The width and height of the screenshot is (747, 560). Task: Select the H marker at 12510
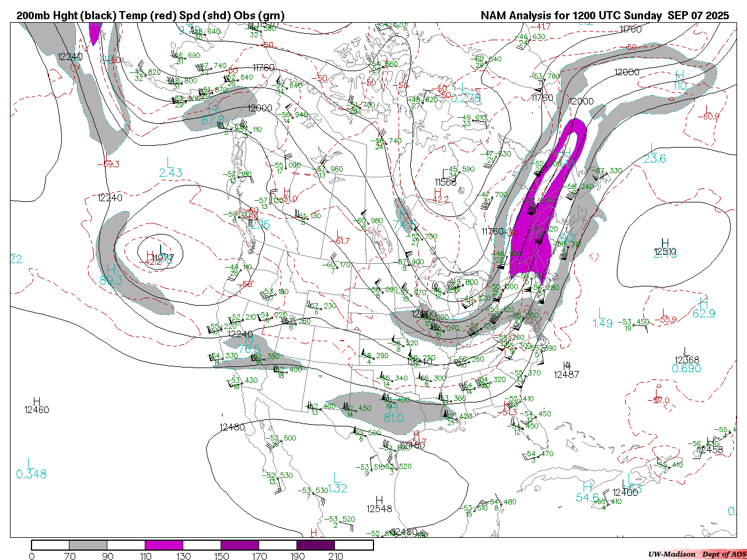[x=665, y=243]
